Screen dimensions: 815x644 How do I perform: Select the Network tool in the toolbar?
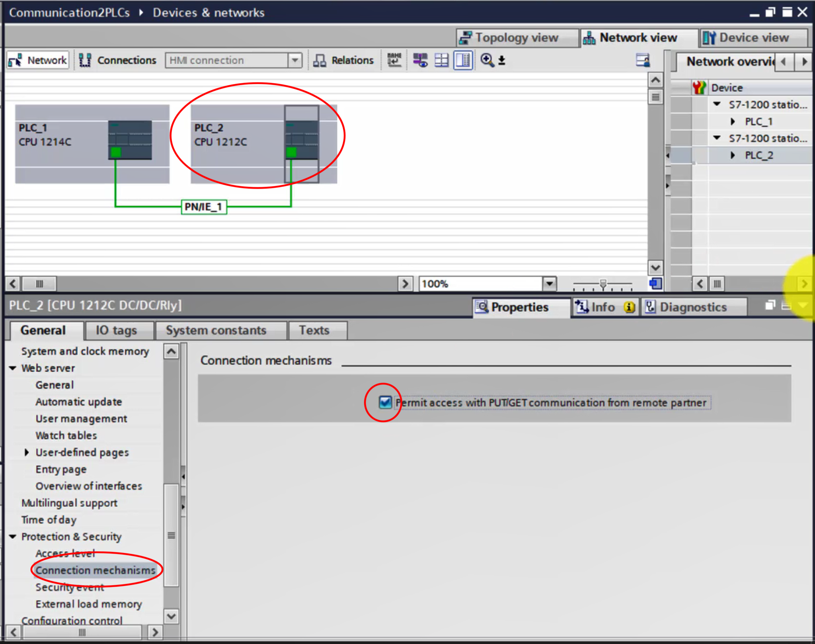point(38,60)
